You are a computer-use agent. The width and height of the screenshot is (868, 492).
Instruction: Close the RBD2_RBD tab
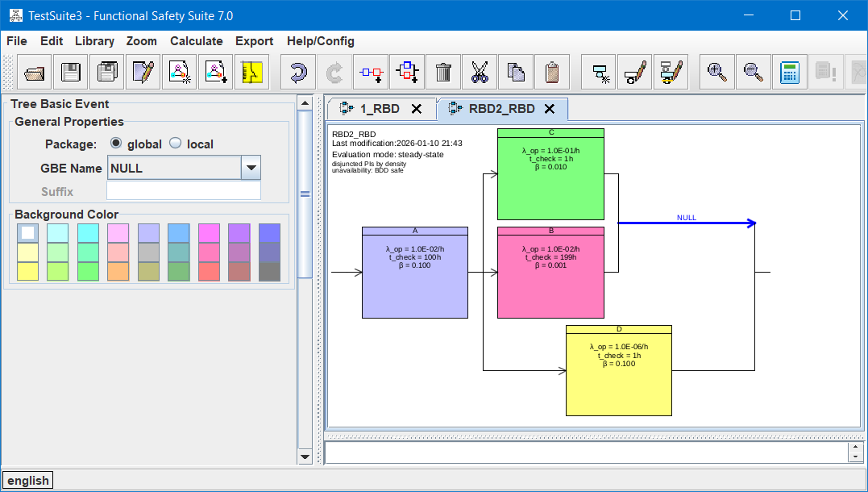pyautogui.click(x=550, y=109)
